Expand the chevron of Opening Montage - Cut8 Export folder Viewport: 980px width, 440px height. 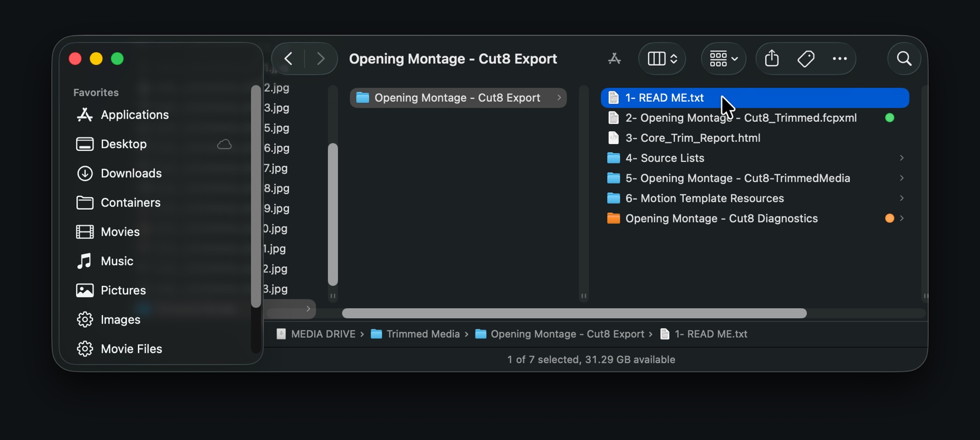(x=559, y=98)
